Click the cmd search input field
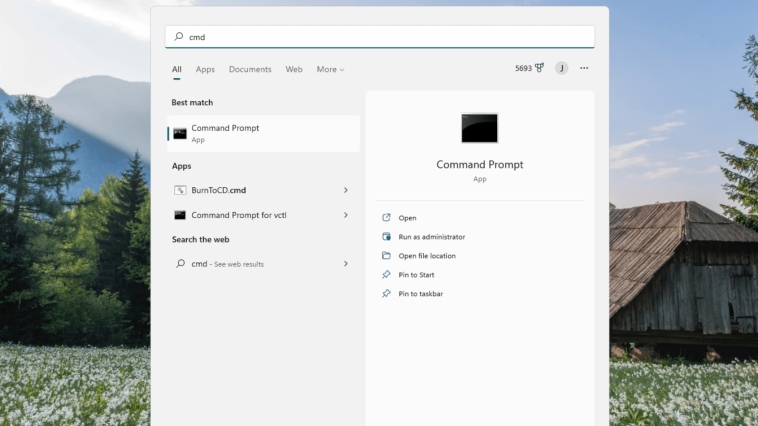The image size is (758, 426). click(379, 37)
